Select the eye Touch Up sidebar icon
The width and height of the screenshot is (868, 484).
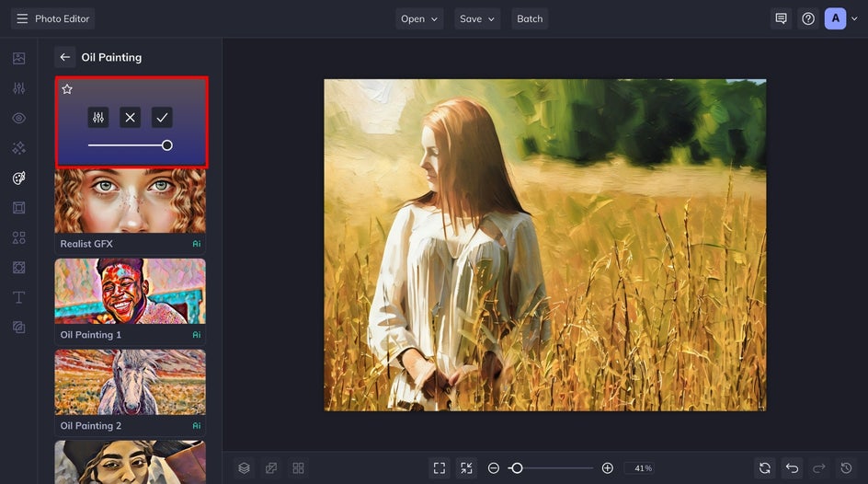(x=18, y=118)
